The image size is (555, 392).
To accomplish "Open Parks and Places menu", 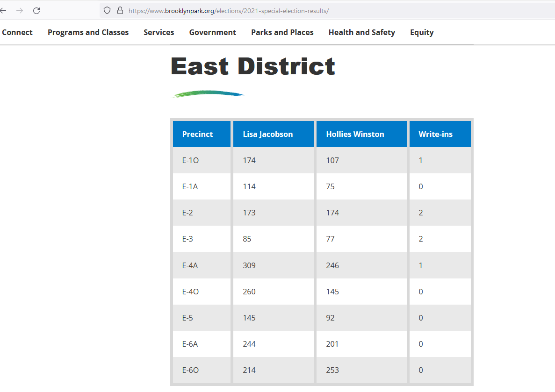I will coord(282,32).
